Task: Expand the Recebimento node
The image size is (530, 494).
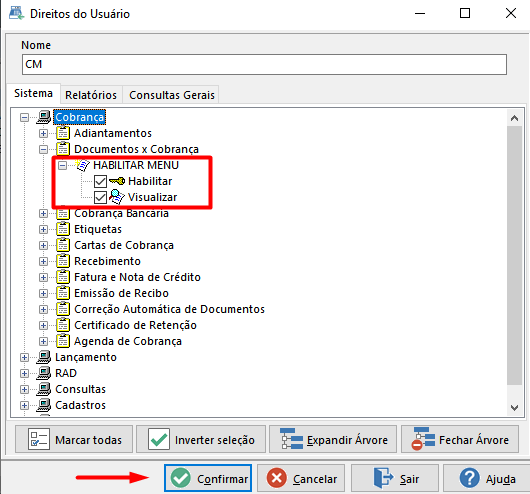Action: (x=43, y=261)
